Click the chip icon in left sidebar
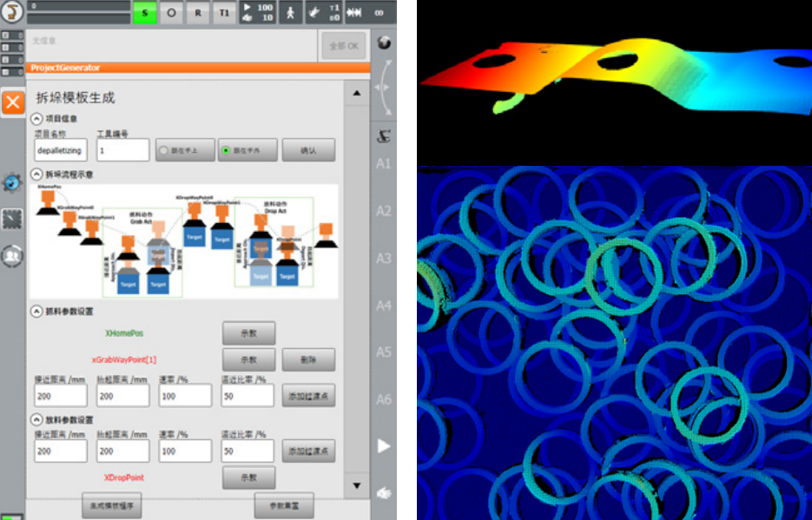812x520 pixels. click(12, 220)
